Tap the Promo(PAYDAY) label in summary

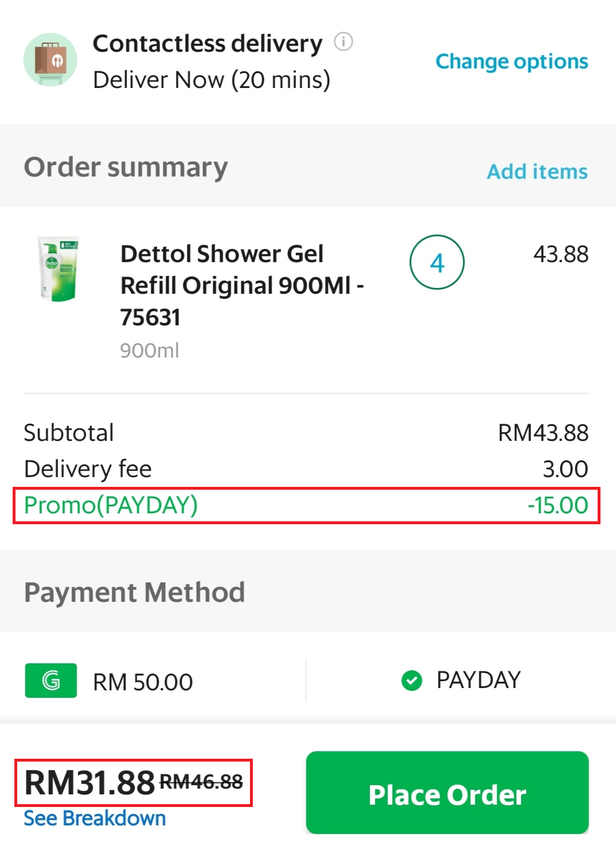(x=111, y=505)
